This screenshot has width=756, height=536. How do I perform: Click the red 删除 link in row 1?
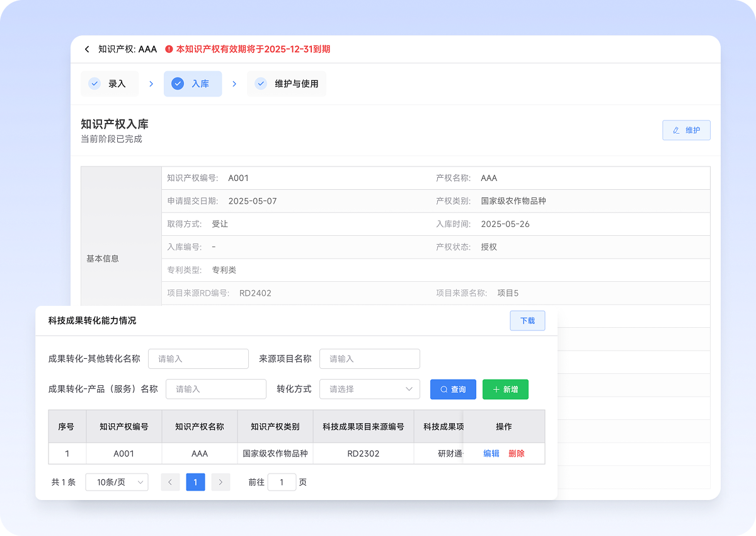click(517, 453)
